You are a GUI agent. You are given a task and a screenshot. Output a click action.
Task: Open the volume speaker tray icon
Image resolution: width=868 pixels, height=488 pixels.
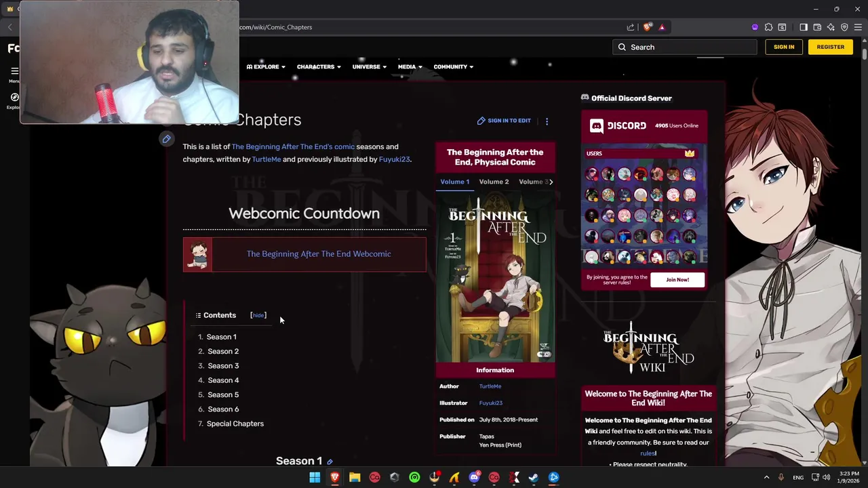point(826,477)
